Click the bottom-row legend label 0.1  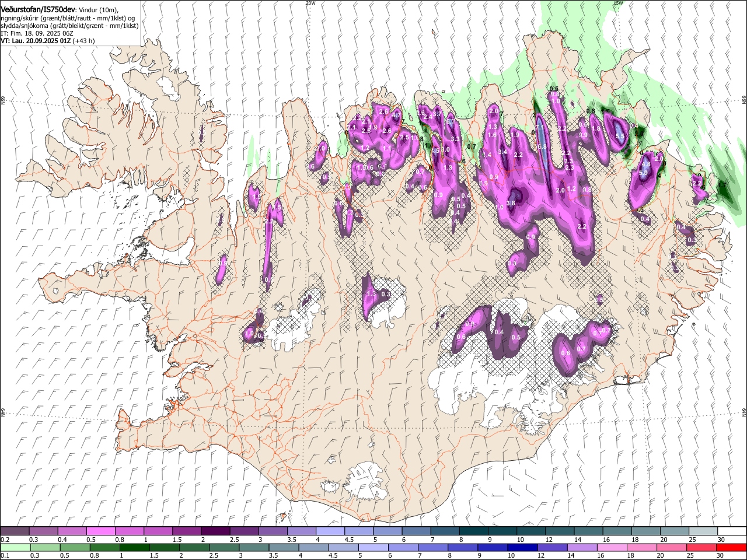(x=5, y=555)
